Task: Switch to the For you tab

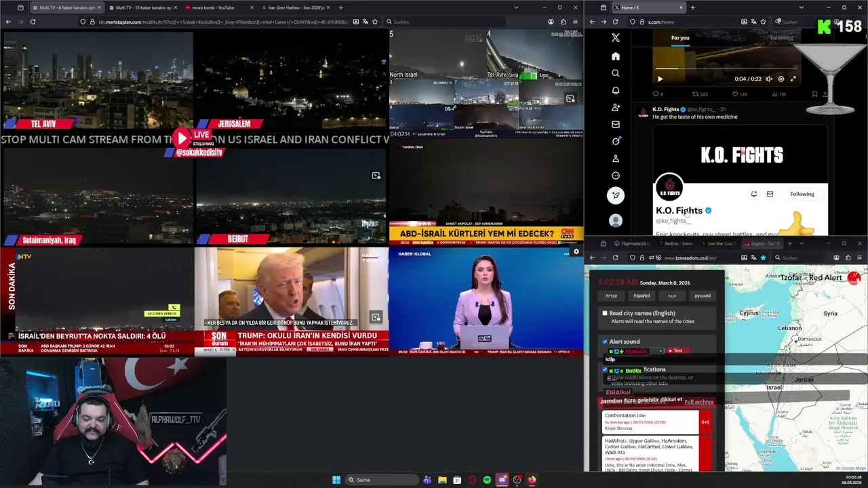Action: coord(680,38)
